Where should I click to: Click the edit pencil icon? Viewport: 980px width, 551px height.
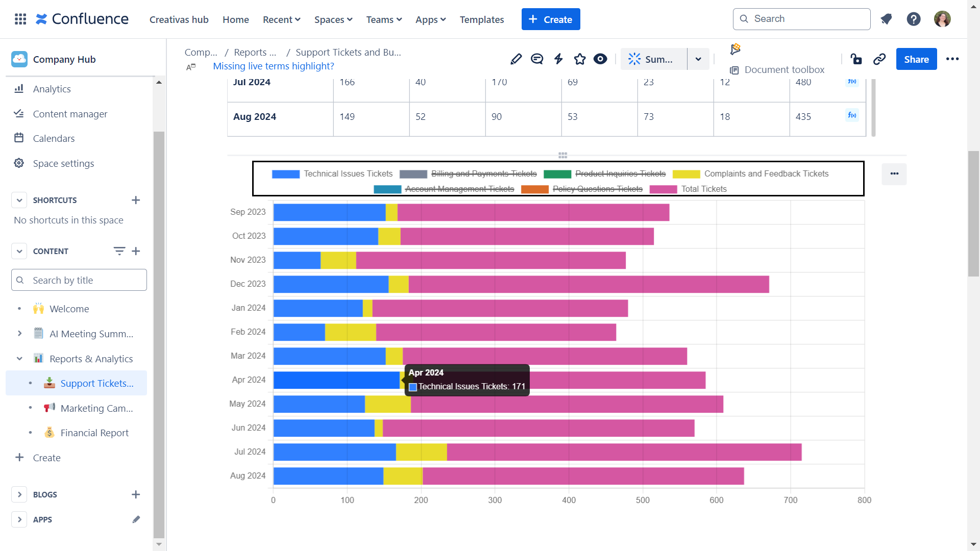[x=516, y=59]
